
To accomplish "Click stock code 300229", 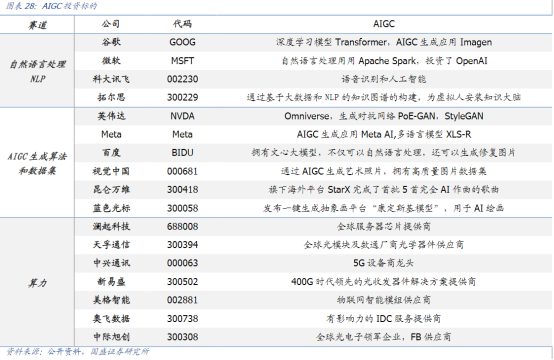I will coord(182,98).
